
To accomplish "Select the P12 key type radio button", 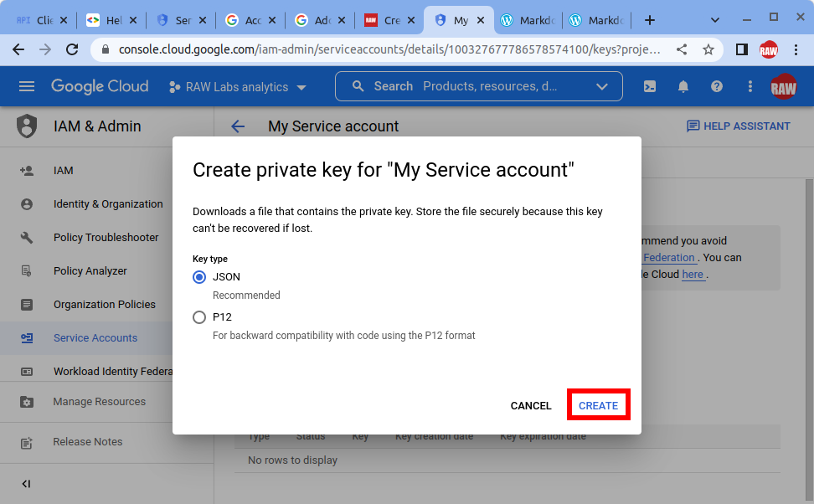I will coord(199,317).
